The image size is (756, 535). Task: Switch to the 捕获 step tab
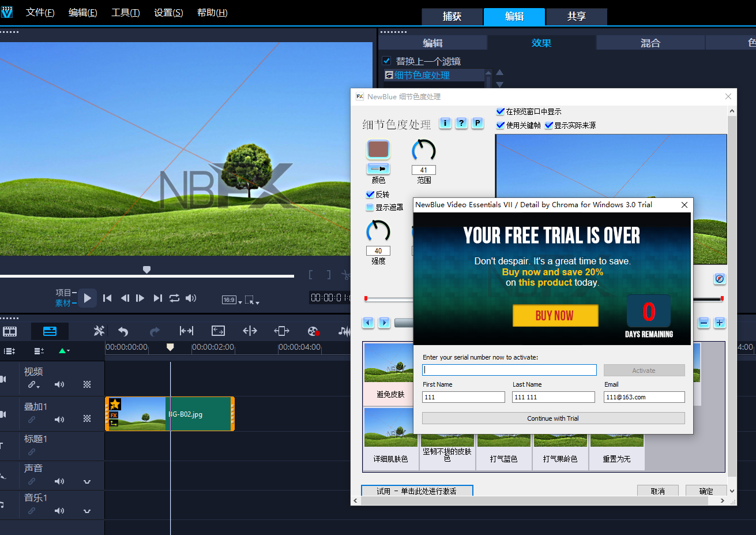[x=452, y=17]
